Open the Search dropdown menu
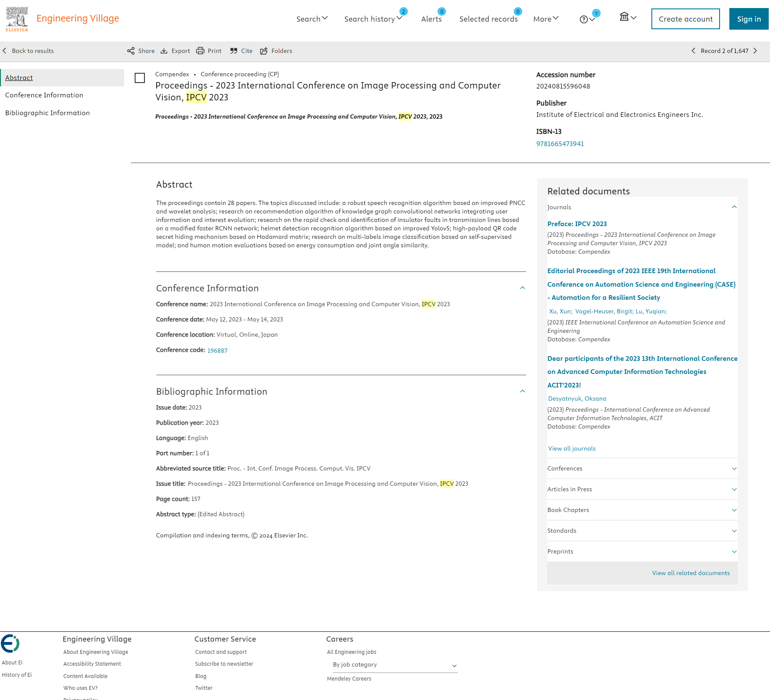 (x=312, y=19)
